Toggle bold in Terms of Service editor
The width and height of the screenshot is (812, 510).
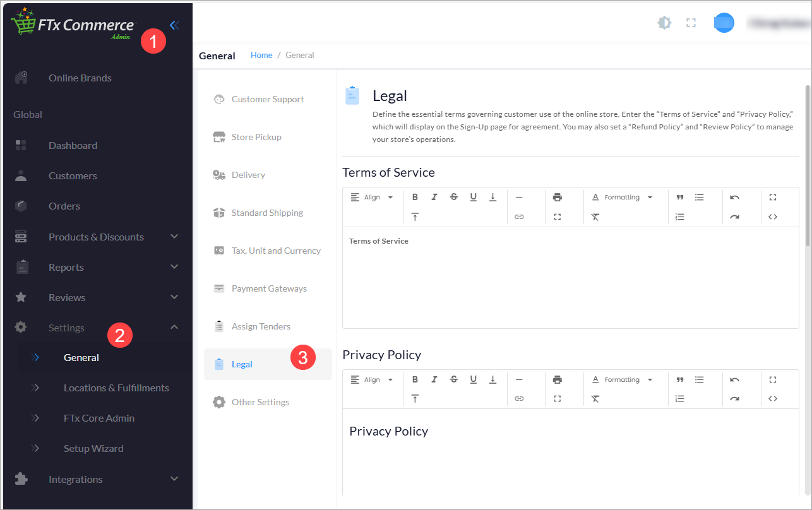[415, 197]
